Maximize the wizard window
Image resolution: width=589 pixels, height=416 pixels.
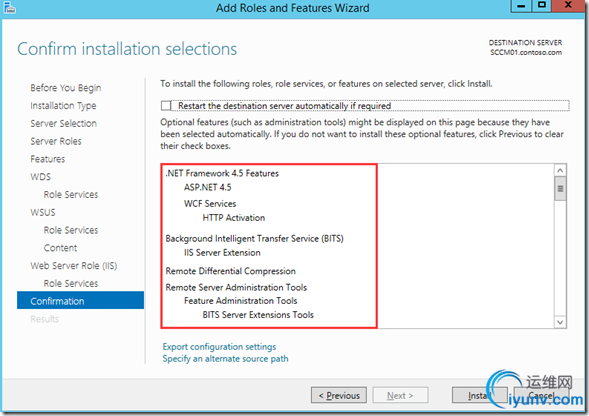(x=542, y=5)
